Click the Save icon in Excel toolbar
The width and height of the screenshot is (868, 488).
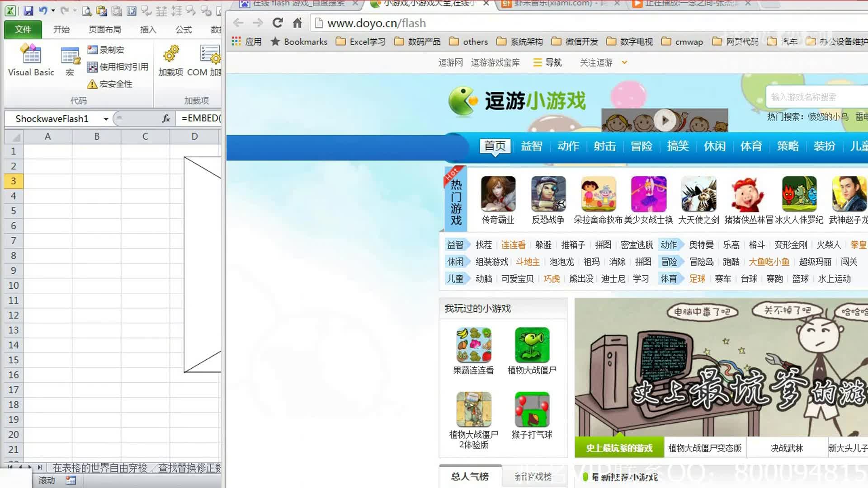click(28, 10)
